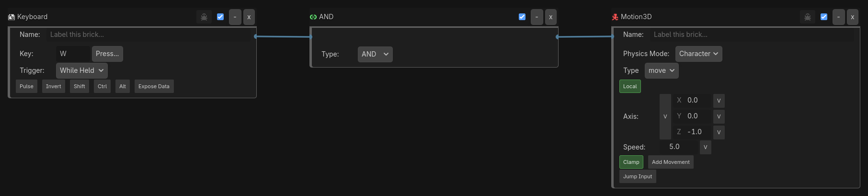Click the green AND link icon

[x=313, y=17]
